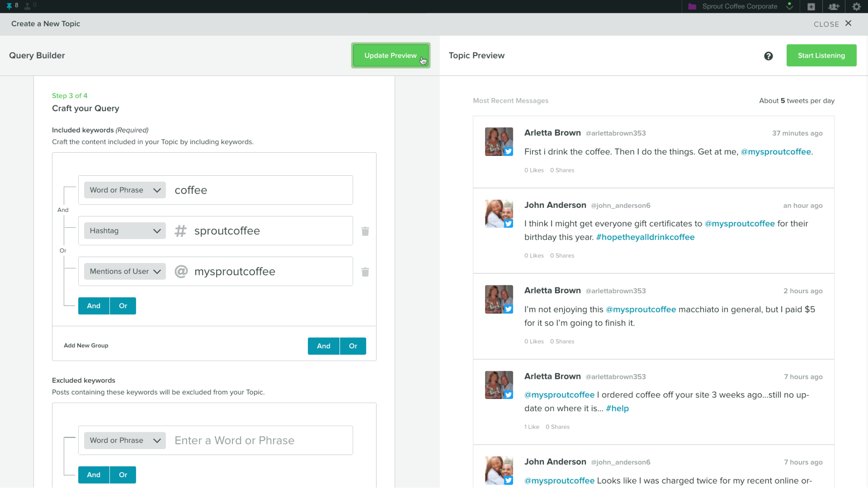Edit the coffee keyword input field
The width and height of the screenshot is (868, 488).
point(261,190)
